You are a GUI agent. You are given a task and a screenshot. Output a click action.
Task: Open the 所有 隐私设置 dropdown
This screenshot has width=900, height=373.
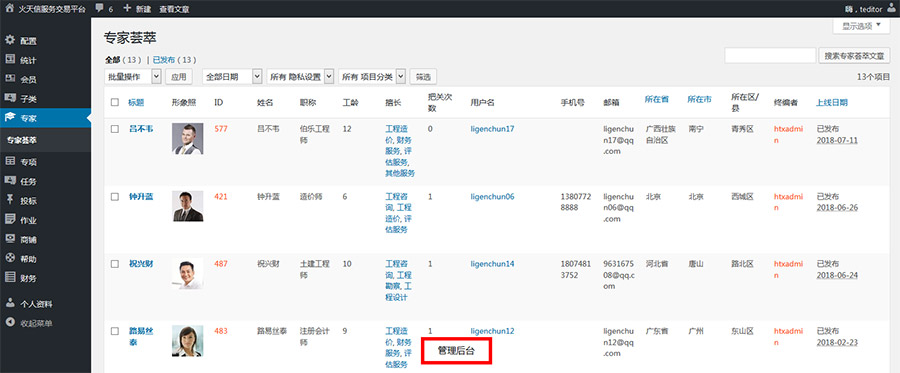(x=300, y=76)
